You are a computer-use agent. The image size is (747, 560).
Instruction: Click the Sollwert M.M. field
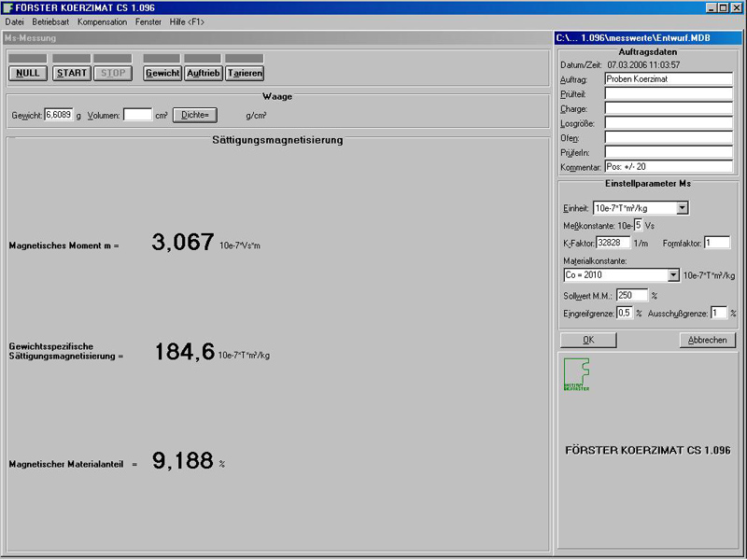[631, 295]
